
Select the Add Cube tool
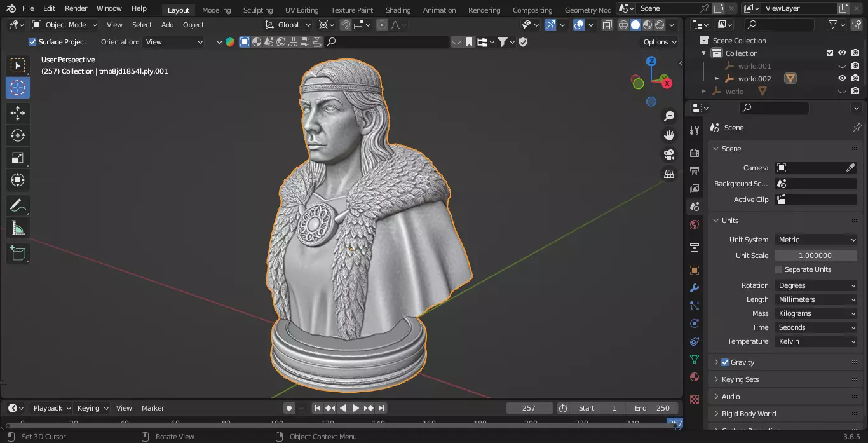click(x=18, y=254)
